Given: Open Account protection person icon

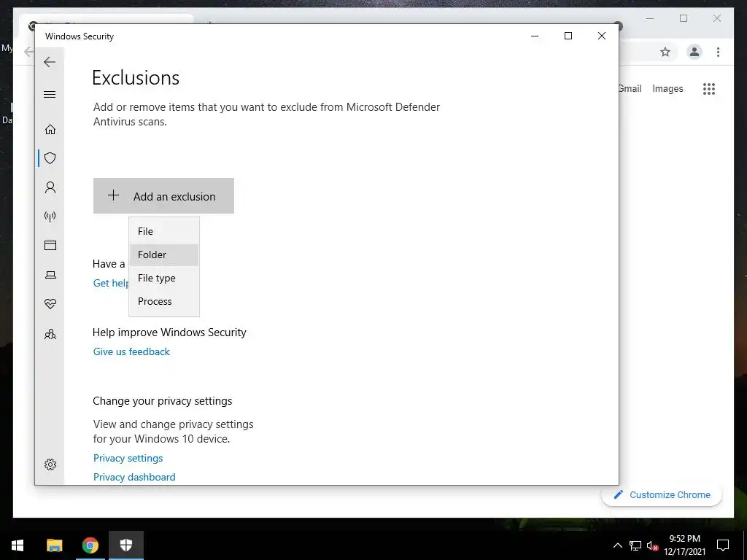Looking at the screenshot, I should (50, 187).
